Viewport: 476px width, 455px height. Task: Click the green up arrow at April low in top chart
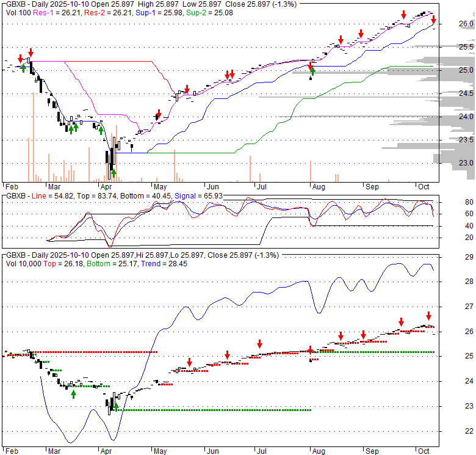(114, 173)
